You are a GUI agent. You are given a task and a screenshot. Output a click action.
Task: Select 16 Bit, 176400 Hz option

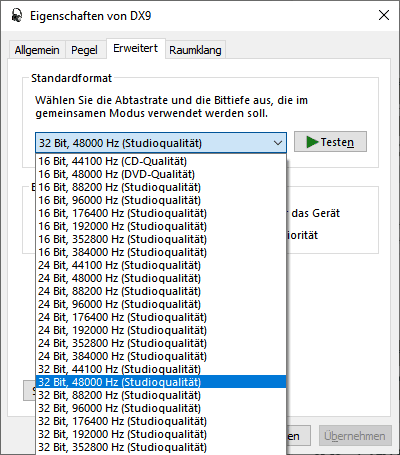161,213
